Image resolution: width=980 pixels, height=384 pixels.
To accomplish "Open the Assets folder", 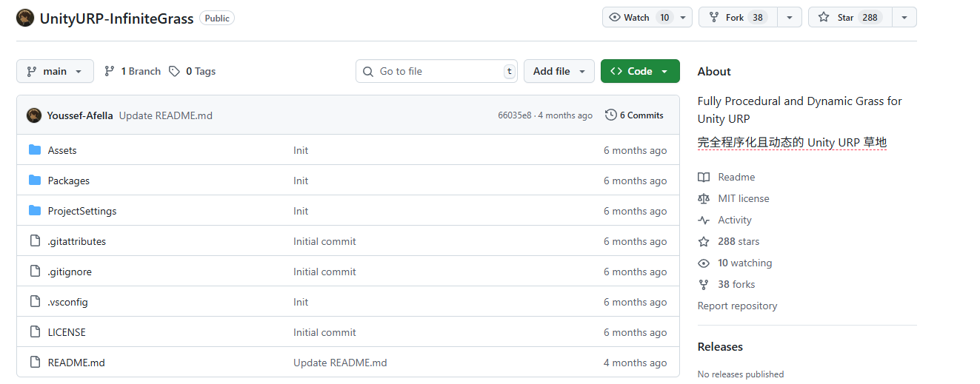I will [x=62, y=150].
